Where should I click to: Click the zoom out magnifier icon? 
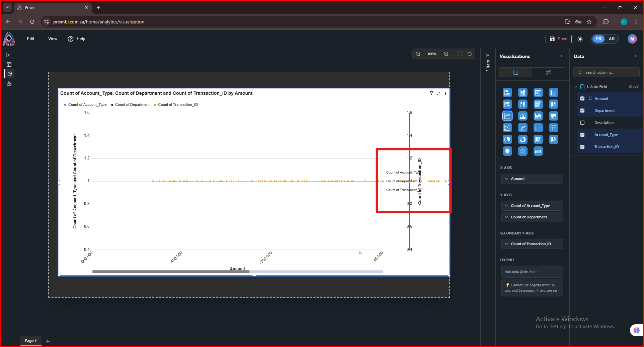tap(418, 54)
